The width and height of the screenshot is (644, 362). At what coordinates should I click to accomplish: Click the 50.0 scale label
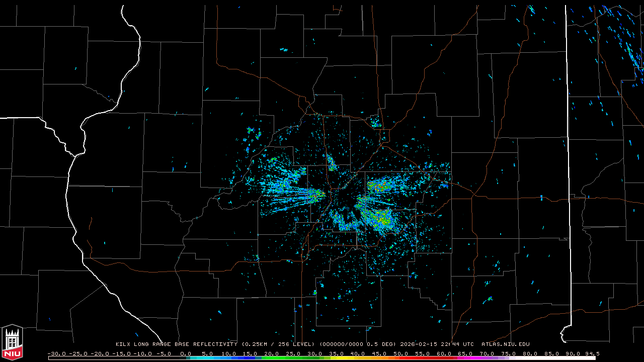point(400,354)
